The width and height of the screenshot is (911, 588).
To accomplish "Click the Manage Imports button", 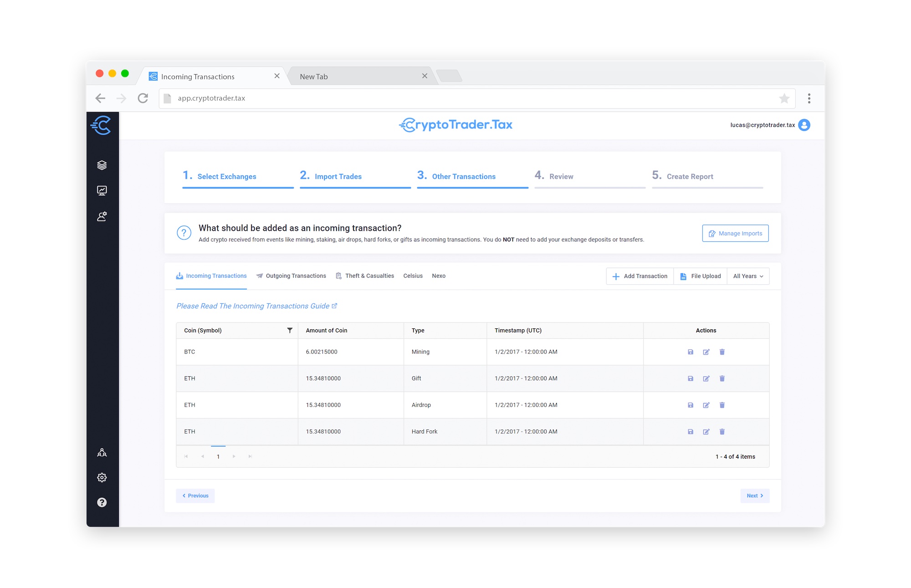I will [735, 233].
